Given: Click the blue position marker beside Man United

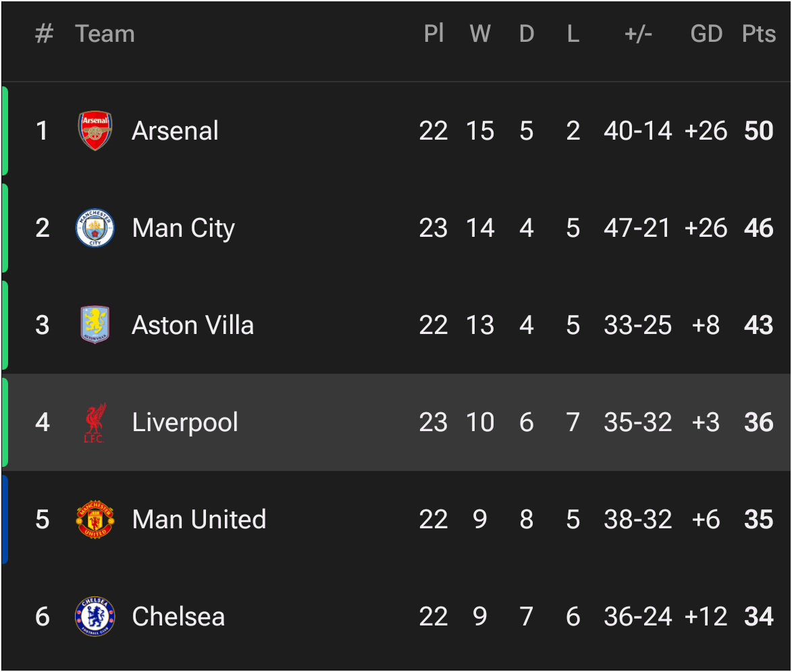Looking at the screenshot, I should [x=5, y=520].
